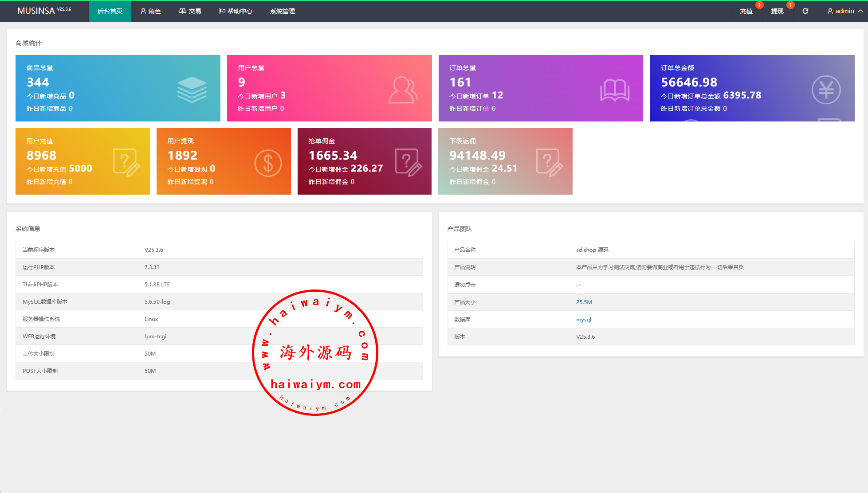The image size is (868, 493).
Task: Click the dollar icon on 用户提现 card
Action: 268,163
